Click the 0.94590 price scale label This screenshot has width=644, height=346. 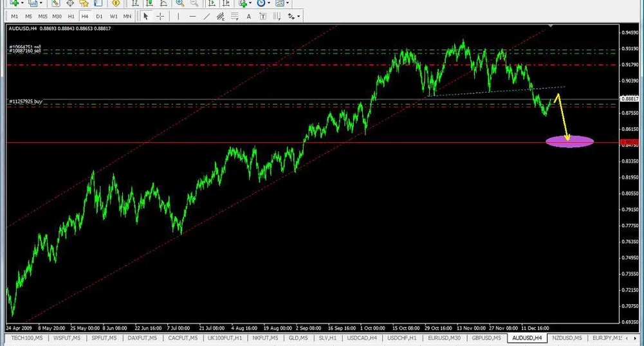[x=630, y=32]
